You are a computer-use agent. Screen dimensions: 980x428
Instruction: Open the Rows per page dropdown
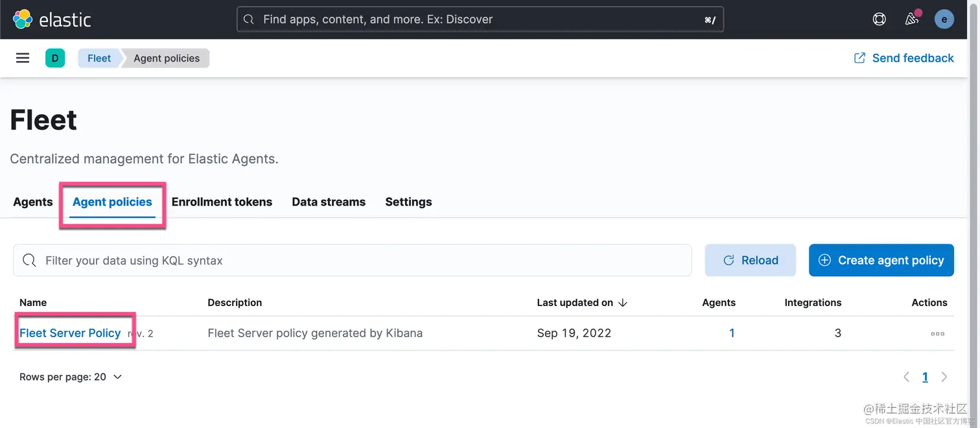[71, 377]
